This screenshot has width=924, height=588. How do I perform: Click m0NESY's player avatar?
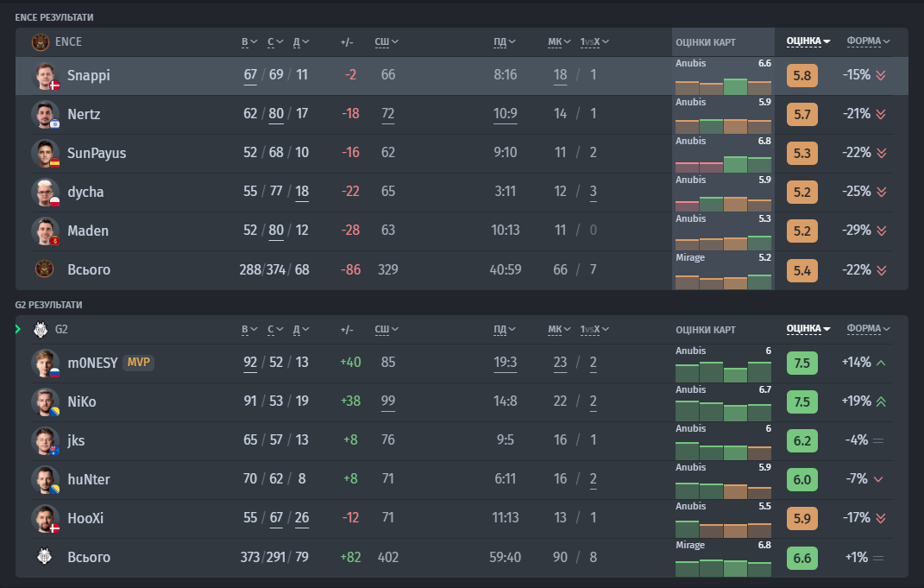click(46, 364)
